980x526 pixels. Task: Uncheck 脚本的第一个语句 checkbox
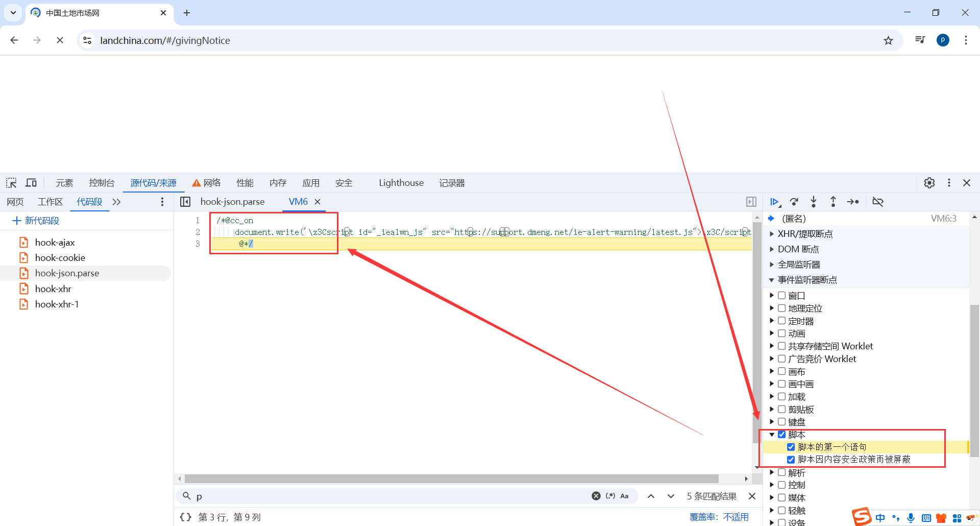[x=791, y=447]
